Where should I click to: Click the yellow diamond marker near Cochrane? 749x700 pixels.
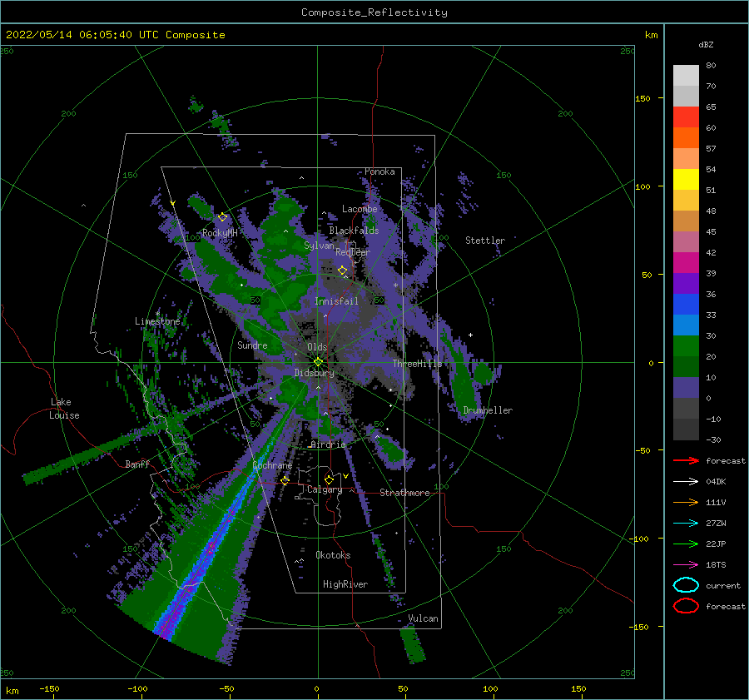tap(285, 480)
